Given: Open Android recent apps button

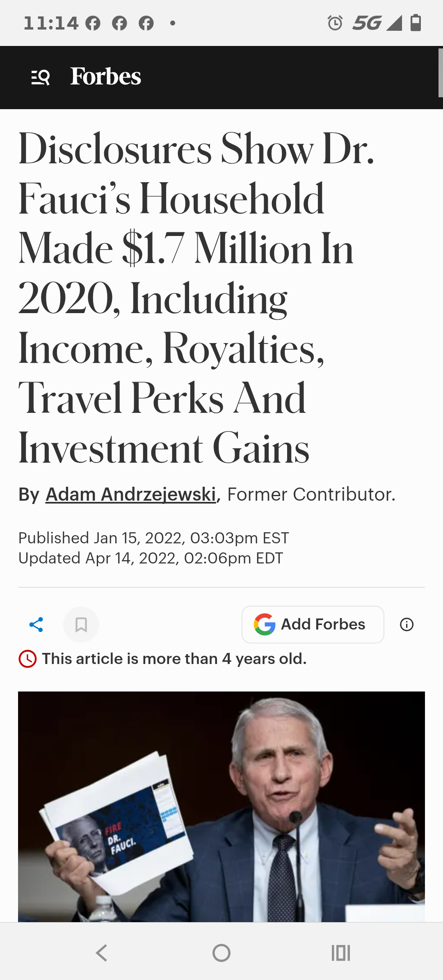Looking at the screenshot, I should (x=341, y=953).
